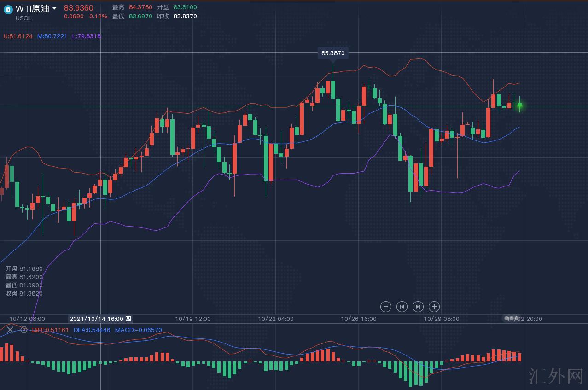The image size is (588, 390).
Task: Click the Bollinger upper band value U:81.6124
Action: pos(18,36)
